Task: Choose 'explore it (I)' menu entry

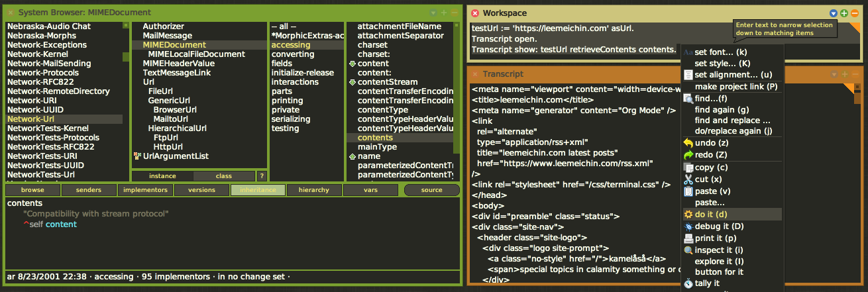Action: pyautogui.click(x=733, y=262)
